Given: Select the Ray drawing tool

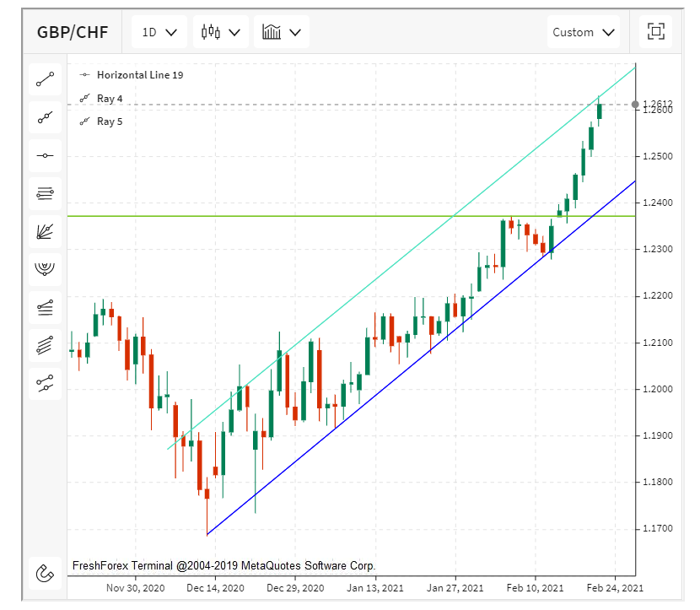Looking at the screenshot, I should point(45,117).
